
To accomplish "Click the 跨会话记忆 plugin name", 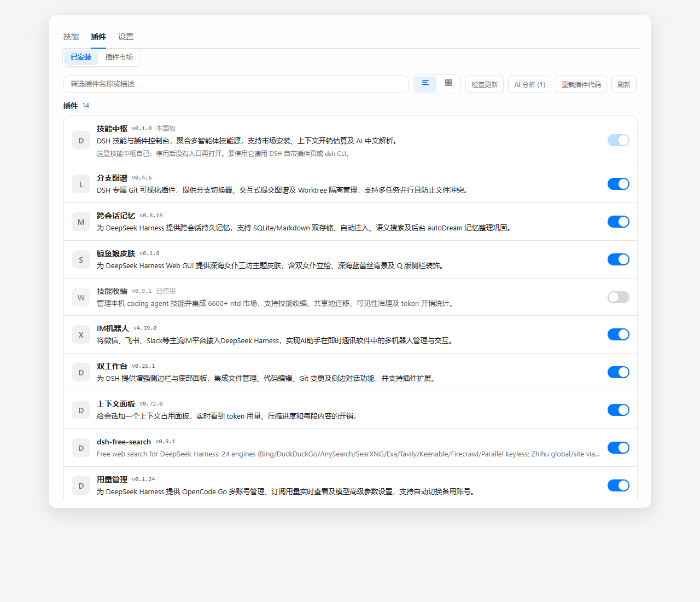I will (116, 216).
